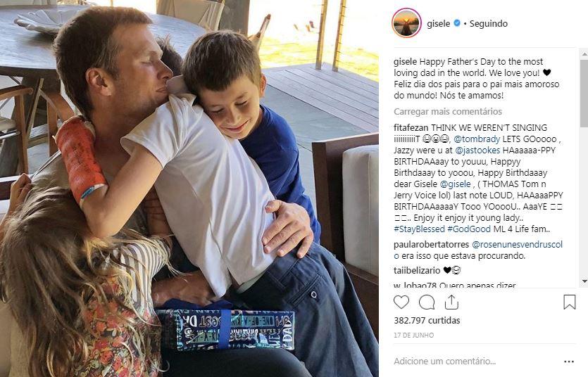Click the scrollbar up arrow in comments

tap(584, 55)
